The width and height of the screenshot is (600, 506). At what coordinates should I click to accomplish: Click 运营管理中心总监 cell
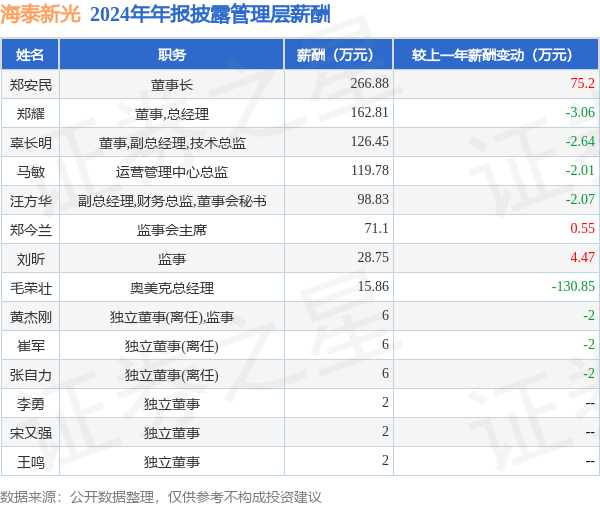[x=171, y=172]
